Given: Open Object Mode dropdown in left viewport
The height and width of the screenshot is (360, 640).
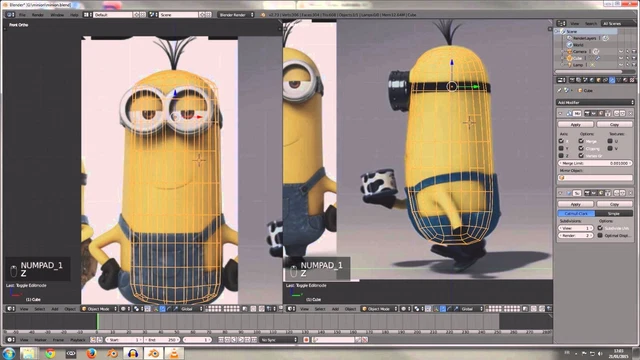Looking at the screenshot, I should 99,309.
